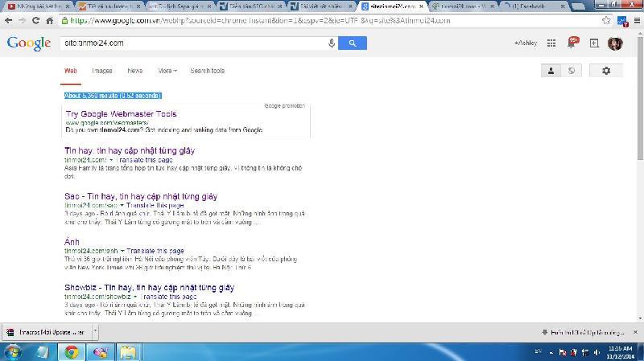Click the +Ashley profile link
This screenshot has width=644, height=361.
tap(526, 43)
